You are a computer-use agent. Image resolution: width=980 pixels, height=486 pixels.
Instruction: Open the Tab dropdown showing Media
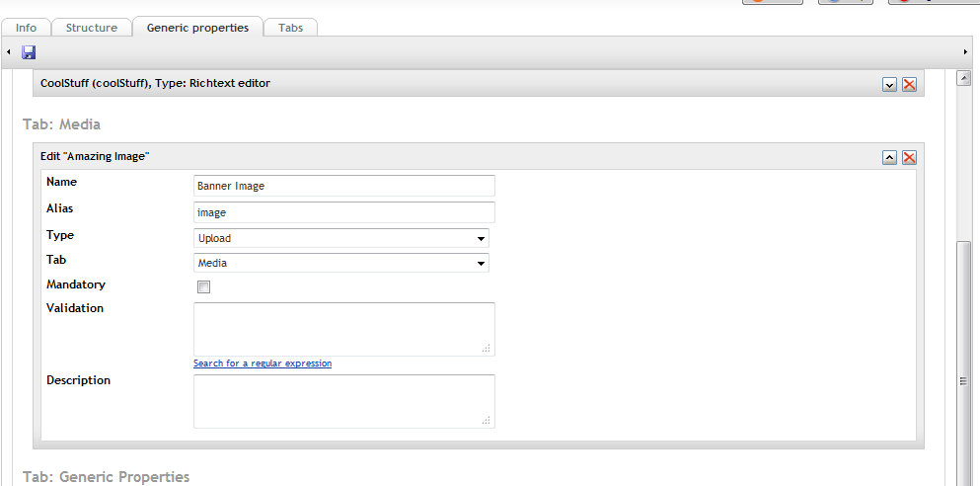coord(341,263)
